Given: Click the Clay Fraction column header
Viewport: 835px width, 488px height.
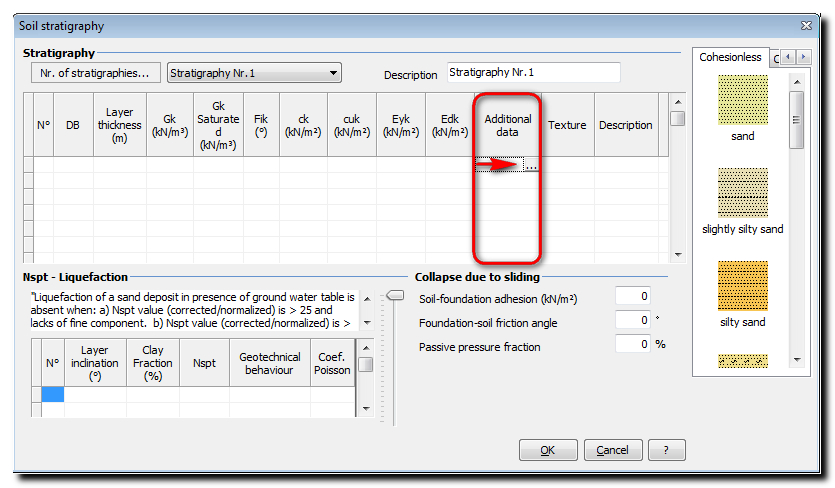Looking at the screenshot, I should [x=153, y=363].
